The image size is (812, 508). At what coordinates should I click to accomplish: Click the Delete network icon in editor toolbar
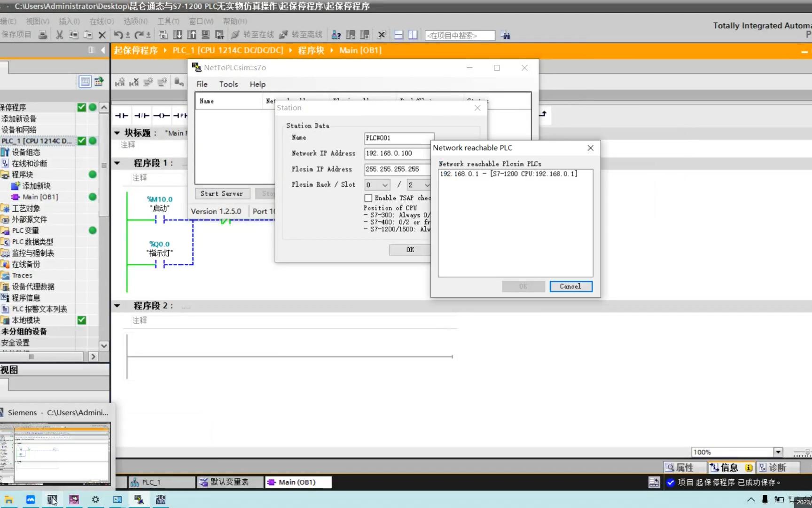134,82
